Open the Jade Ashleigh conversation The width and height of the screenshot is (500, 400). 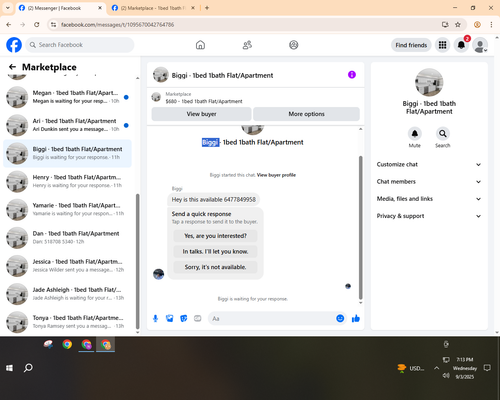coord(67,294)
